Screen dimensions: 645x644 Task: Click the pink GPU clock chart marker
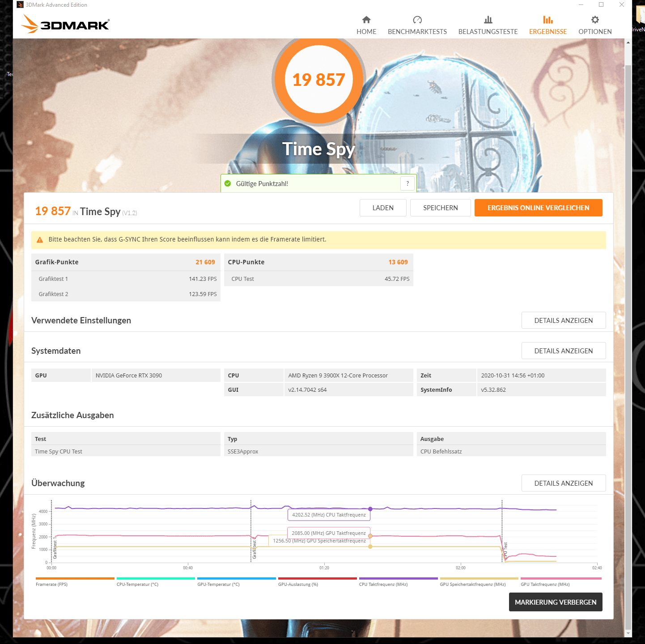coord(370,536)
